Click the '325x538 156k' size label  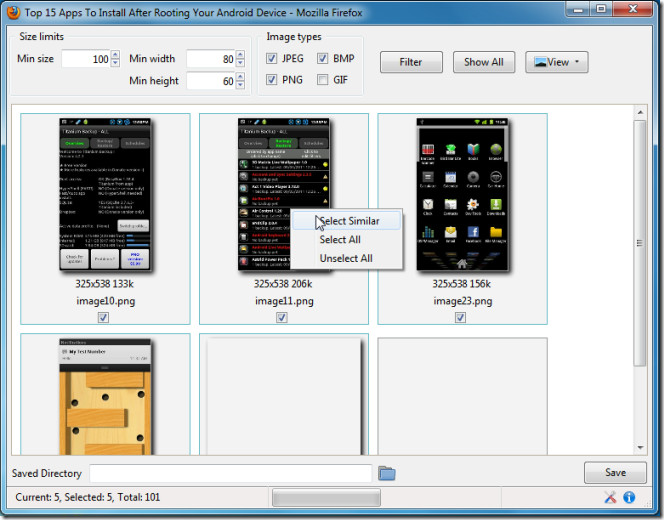pos(462,284)
